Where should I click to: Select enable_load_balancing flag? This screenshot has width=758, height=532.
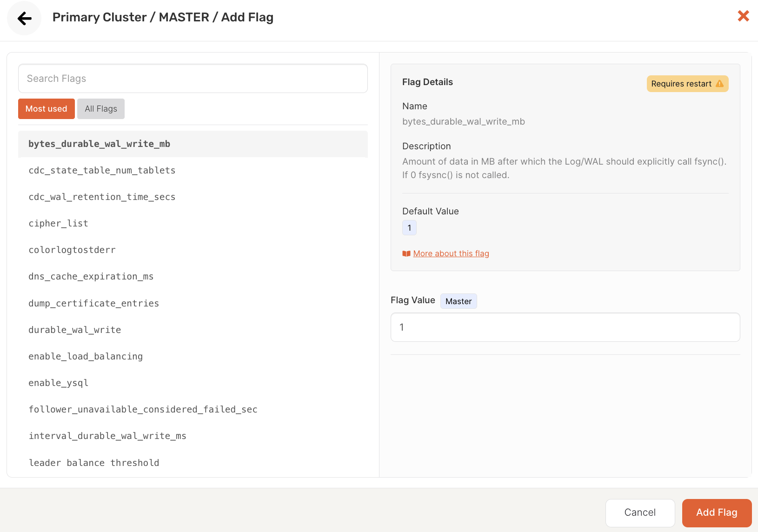coord(193,357)
